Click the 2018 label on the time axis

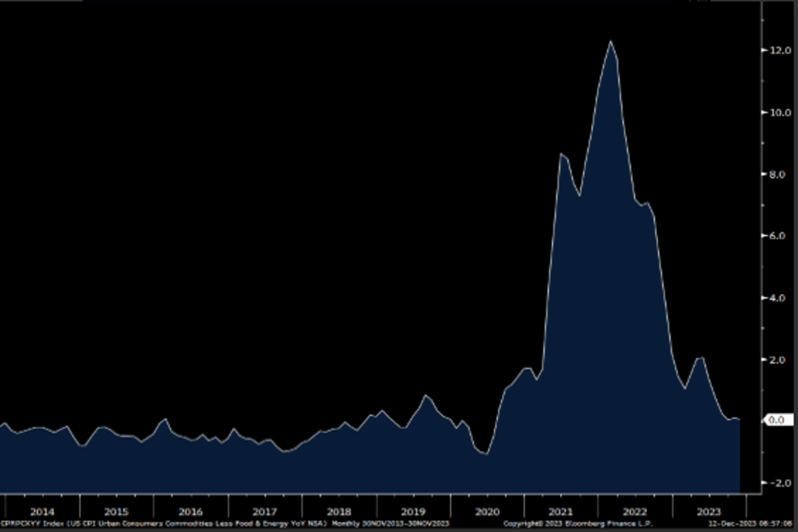(339, 511)
